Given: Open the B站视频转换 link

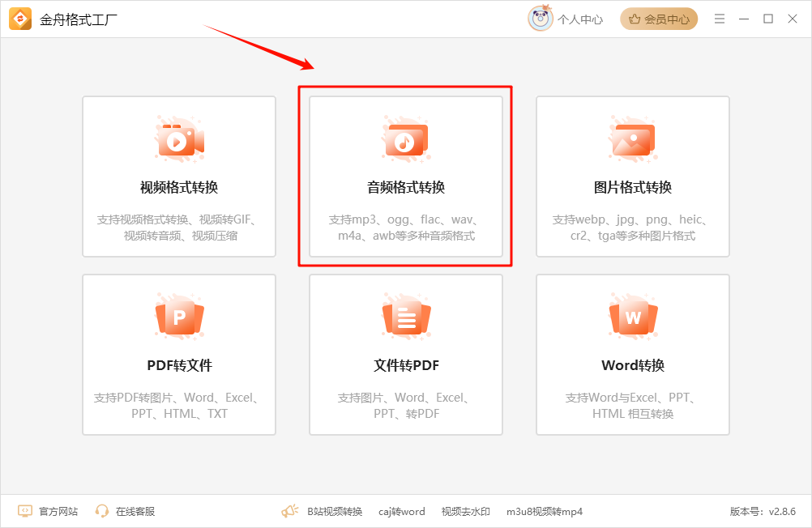Looking at the screenshot, I should [335, 512].
